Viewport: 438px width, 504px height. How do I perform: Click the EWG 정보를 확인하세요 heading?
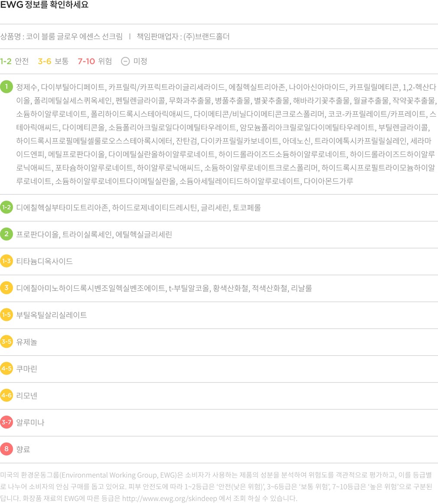(44, 6)
